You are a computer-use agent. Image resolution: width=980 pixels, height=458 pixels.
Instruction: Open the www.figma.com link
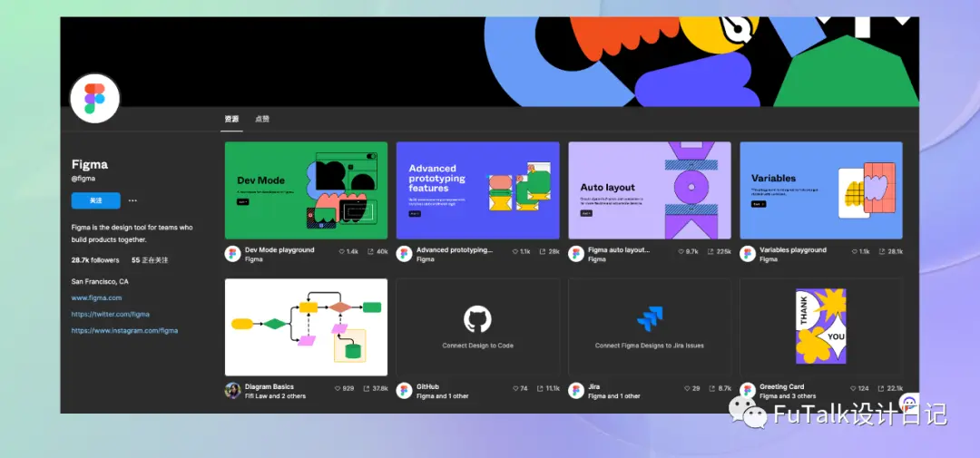96,298
